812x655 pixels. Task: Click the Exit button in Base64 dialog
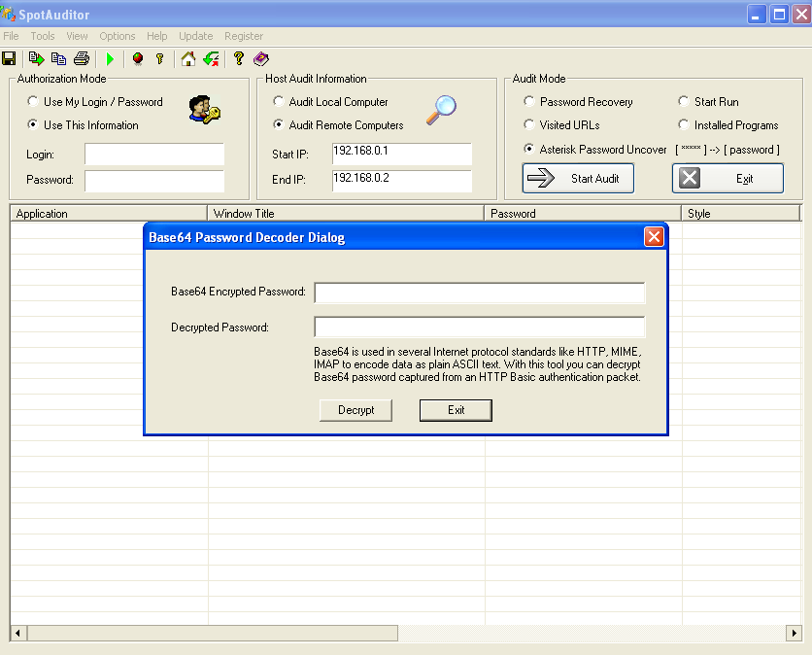[x=456, y=410]
